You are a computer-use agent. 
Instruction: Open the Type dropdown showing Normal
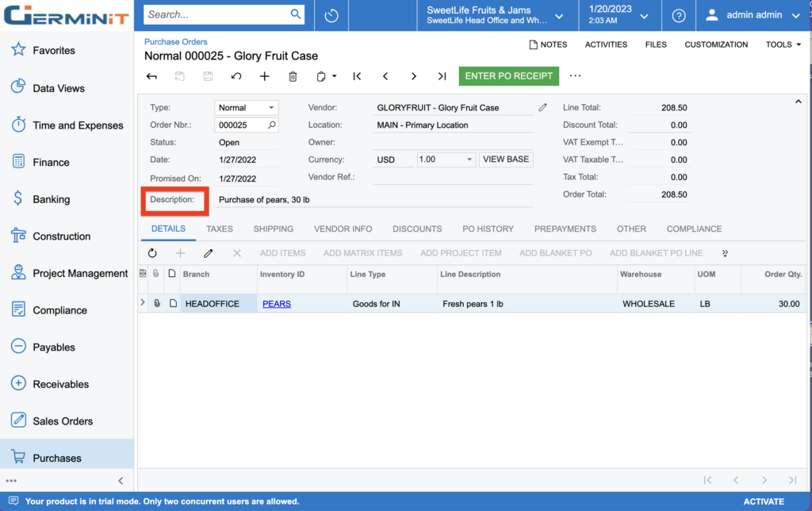click(271, 108)
